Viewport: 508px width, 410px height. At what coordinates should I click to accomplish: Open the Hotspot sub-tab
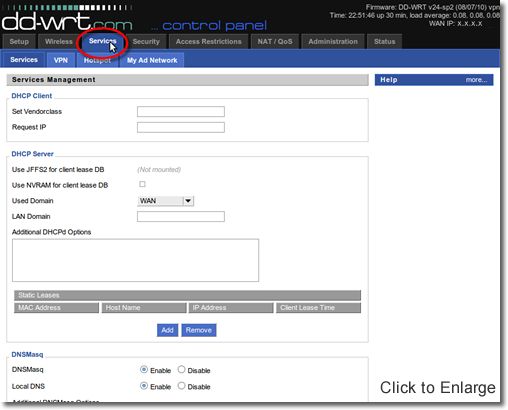[x=97, y=60]
